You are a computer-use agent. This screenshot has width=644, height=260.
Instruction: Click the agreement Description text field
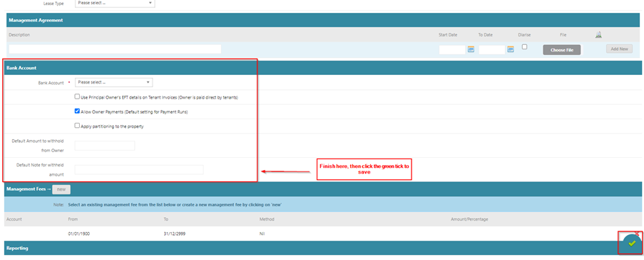pyautogui.click(x=115, y=49)
